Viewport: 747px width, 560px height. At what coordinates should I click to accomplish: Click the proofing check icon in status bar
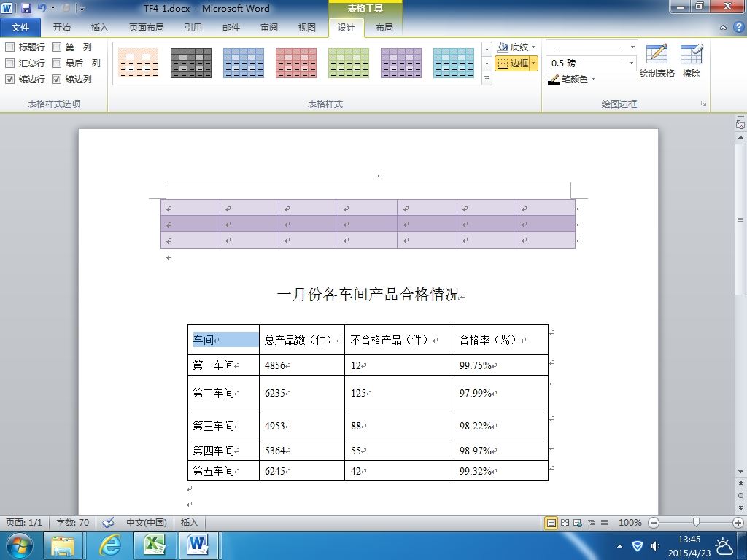tap(109, 522)
